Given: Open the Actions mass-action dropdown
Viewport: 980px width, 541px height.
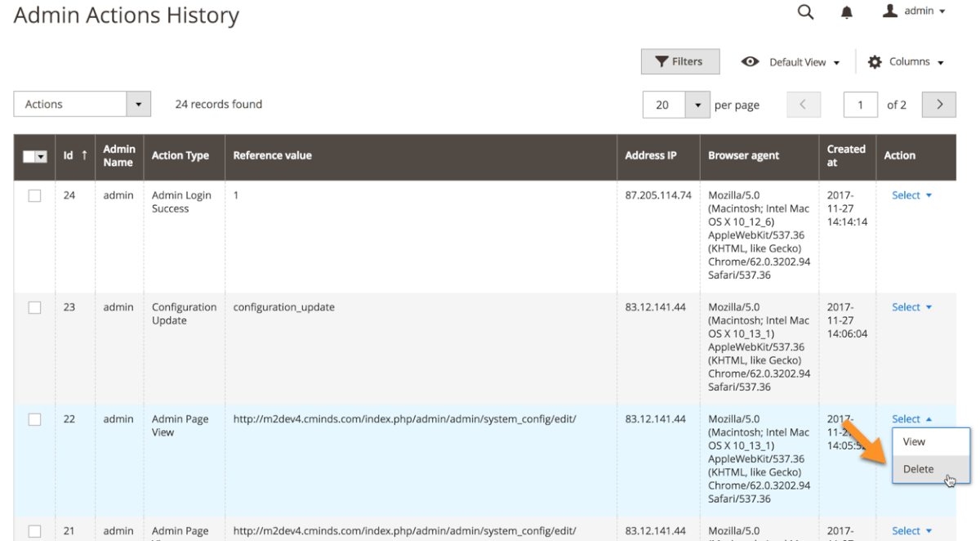Looking at the screenshot, I should (x=82, y=105).
